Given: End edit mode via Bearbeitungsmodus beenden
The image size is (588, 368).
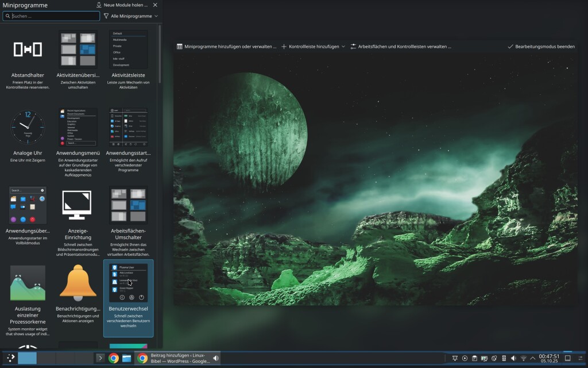Looking at the screenshot, I should click(x=541, y=47).
